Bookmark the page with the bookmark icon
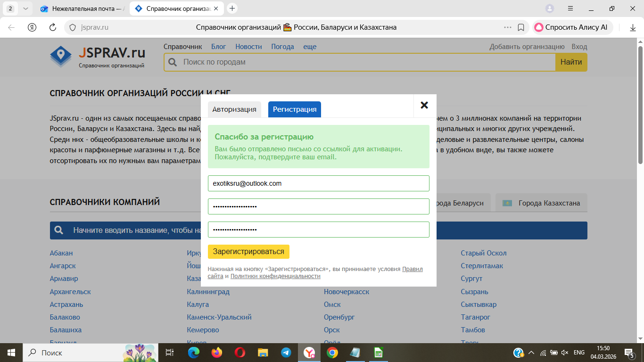This screenshot has width=644, height=362. click(521, 27)
